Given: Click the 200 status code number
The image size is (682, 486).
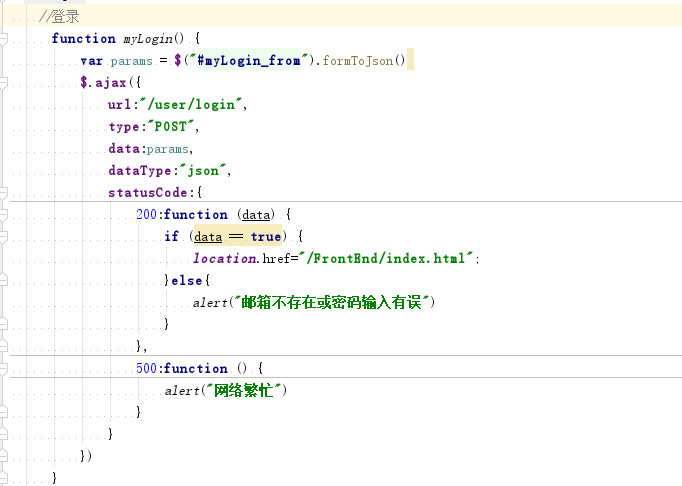Looking at the screenshot, I should [x=146, y=215].
